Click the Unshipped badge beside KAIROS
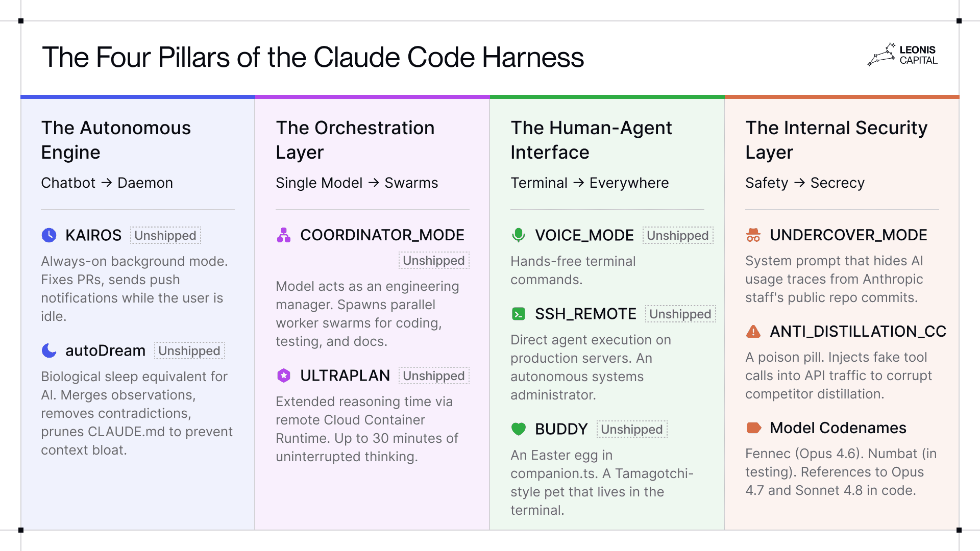 [x=165, y=236]
